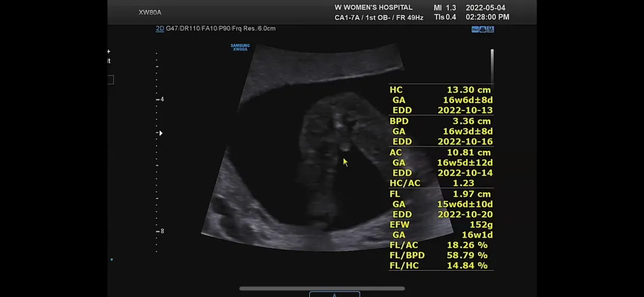Click the XW80A title in the header
This screenshot has height=297, width=644.
[x=150, y=13]
